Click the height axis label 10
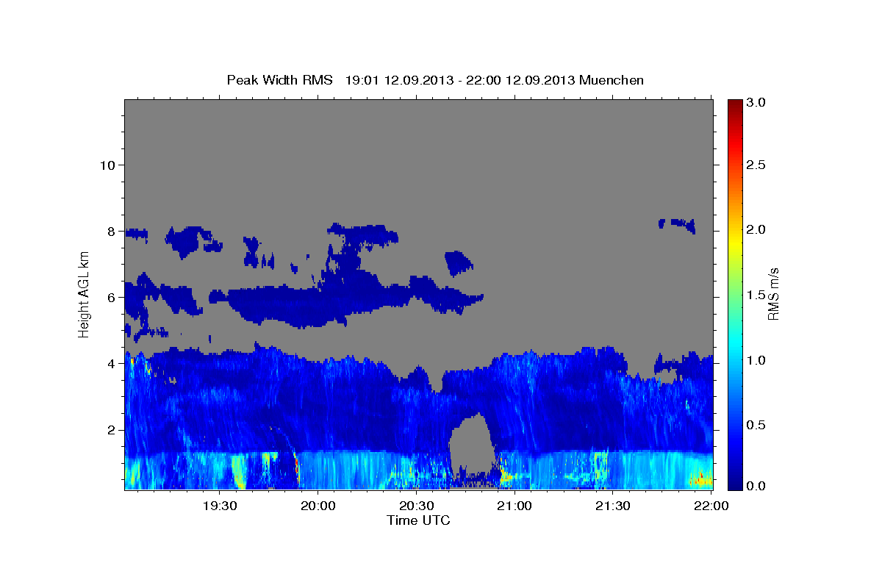This screenshot has height=588, width=882. [107, 165]
